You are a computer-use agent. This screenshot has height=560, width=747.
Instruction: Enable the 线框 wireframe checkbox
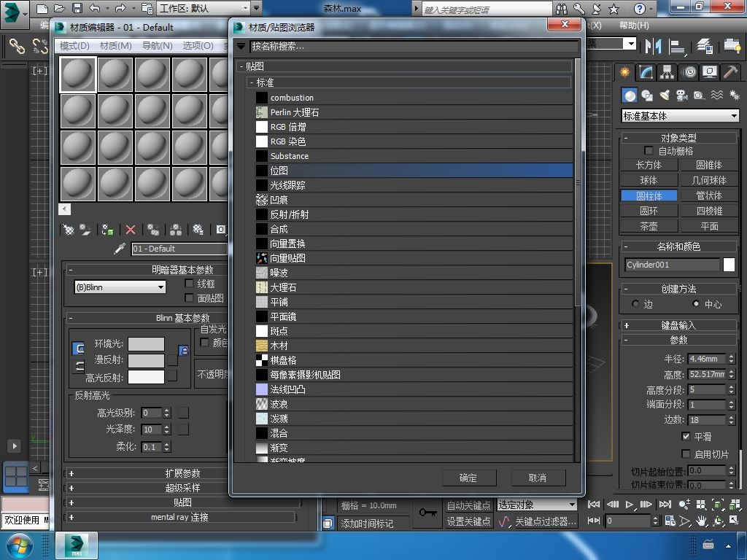189,284
